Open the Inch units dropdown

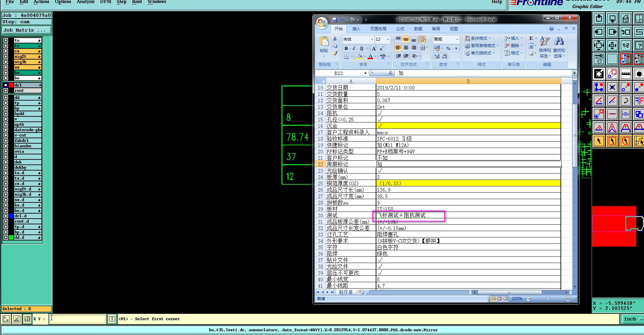tap(633, 319)
